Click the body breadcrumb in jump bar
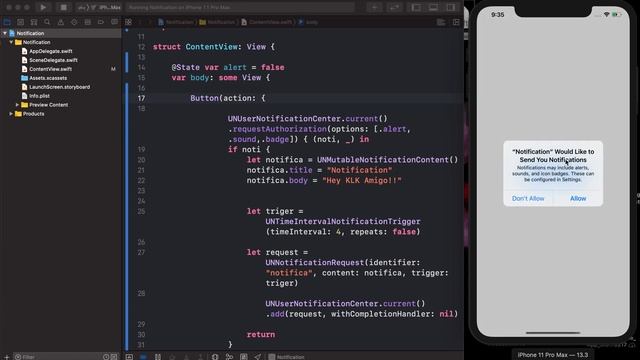The width and height of the screenshot is (640, 360). click(308, 22)
